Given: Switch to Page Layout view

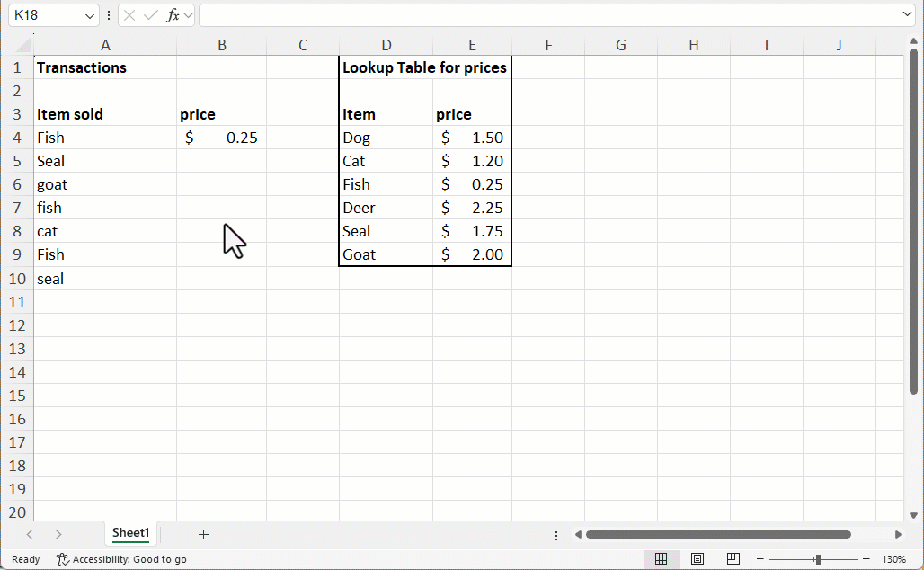Looking at the screenshot, I should pos(697,559).
